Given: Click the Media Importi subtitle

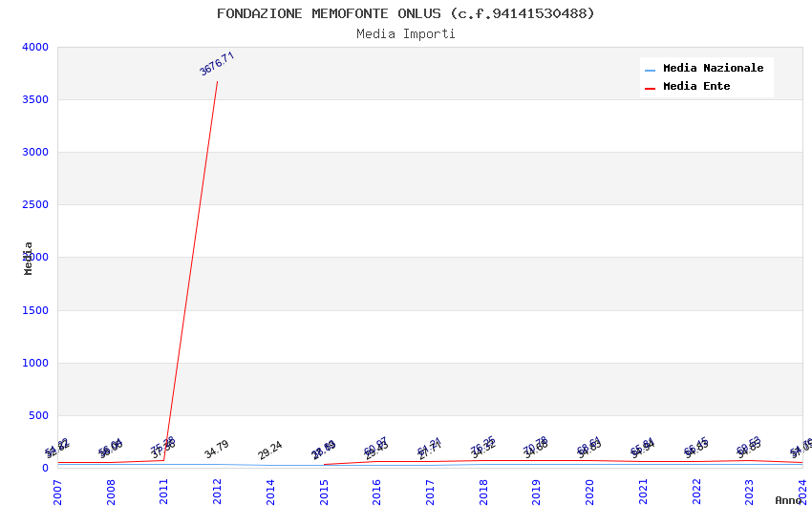Looking at the screenshot, I should (405, 33).
